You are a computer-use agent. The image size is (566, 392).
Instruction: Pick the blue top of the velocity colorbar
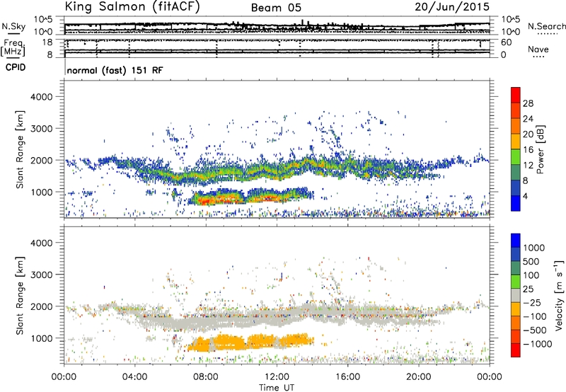pyautogui.click(x=516, y=241)
